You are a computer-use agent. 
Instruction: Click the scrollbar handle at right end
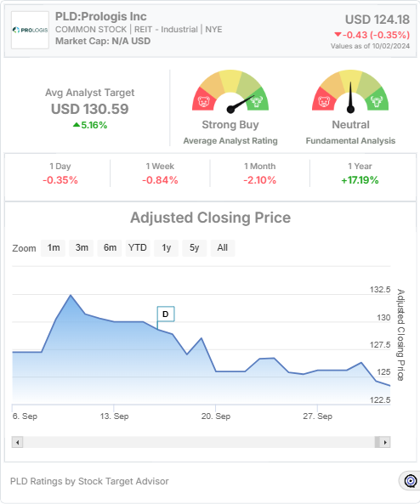(x=377, y=442)
